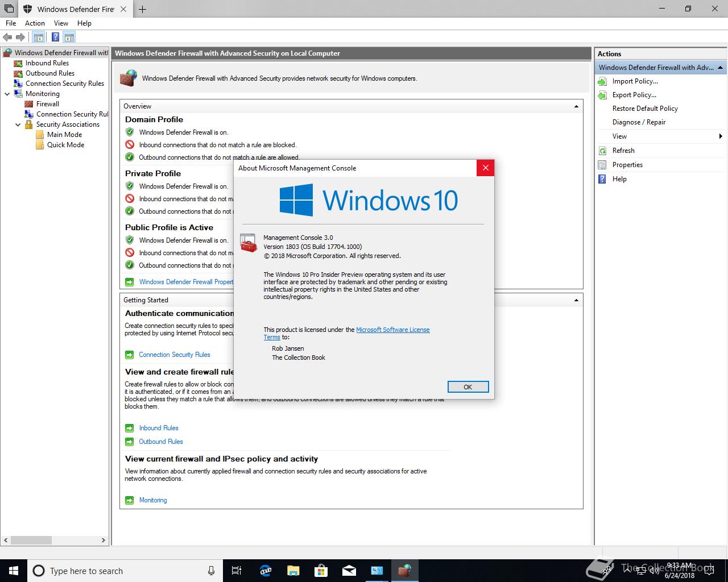Collapse the Security Associations node
The height and width of the screenshot is (582, 728).
18,124
